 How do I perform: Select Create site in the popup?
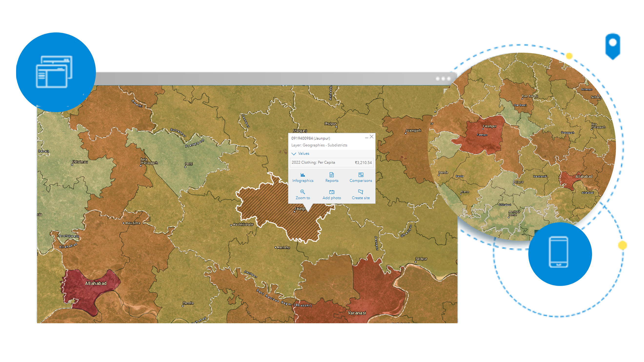(361, 195)
